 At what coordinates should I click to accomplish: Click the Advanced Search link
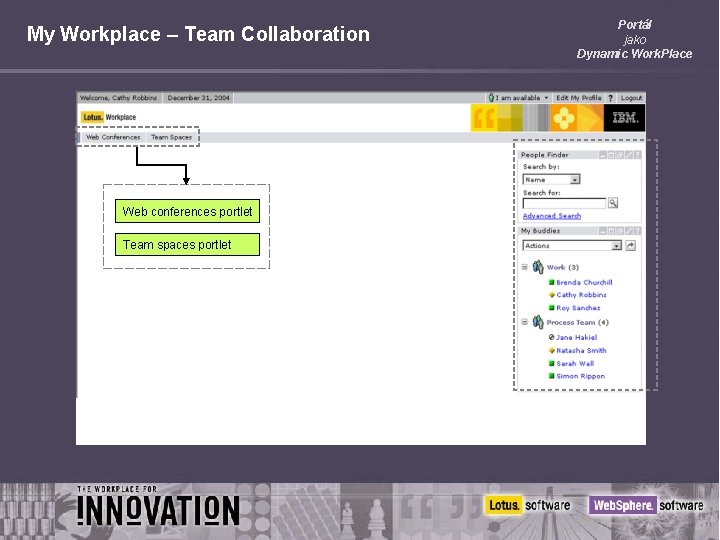pyautogui.click(x=552, y=216)
